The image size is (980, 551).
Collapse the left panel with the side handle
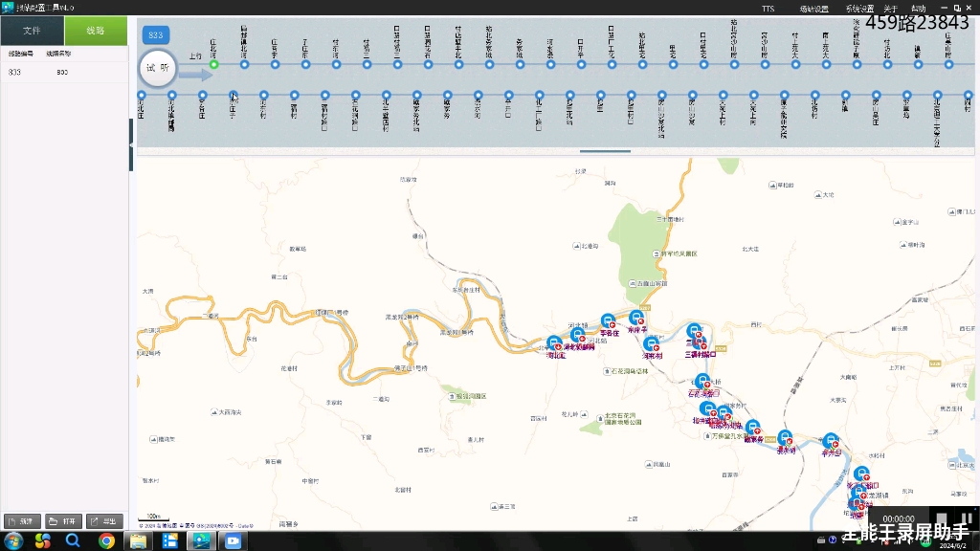click(131, 145)
